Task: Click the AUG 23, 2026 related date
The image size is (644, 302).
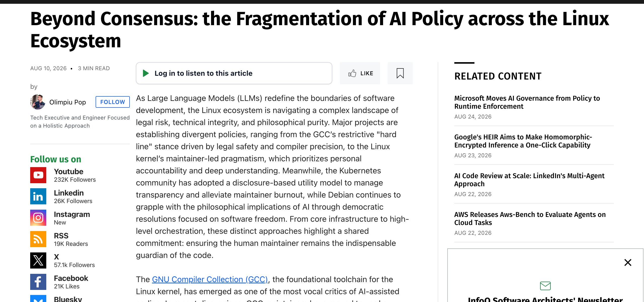Action: click(473, 156)
